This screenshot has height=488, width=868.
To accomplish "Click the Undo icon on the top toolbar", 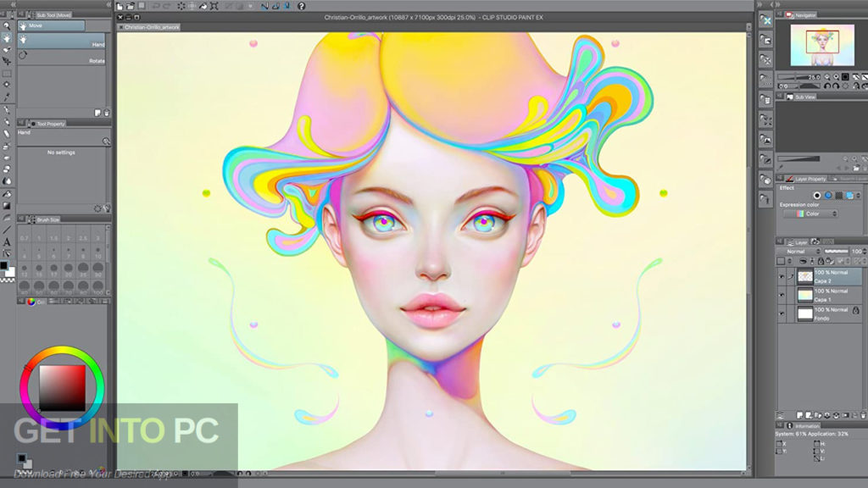I will click(x=156, y=7).
